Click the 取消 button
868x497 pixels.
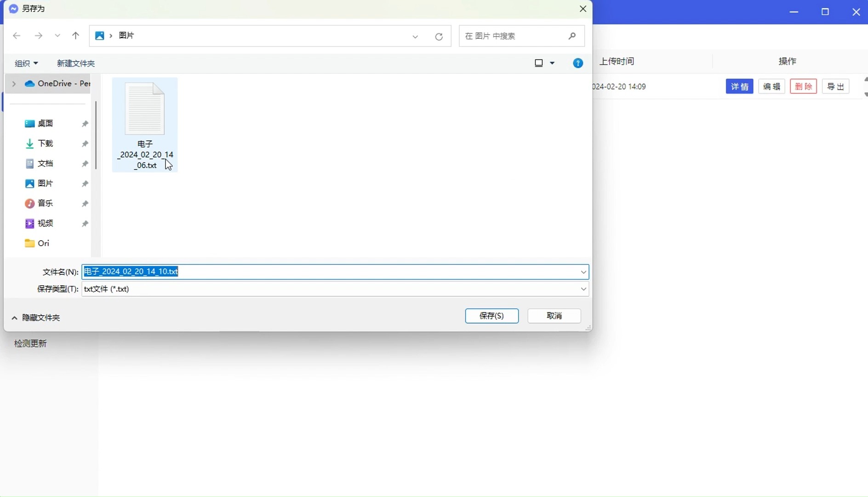click(554, 316)
